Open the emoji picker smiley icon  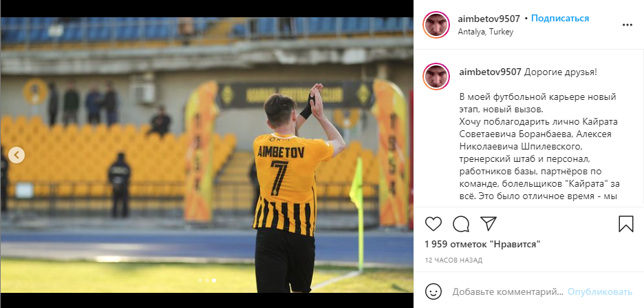433,292
